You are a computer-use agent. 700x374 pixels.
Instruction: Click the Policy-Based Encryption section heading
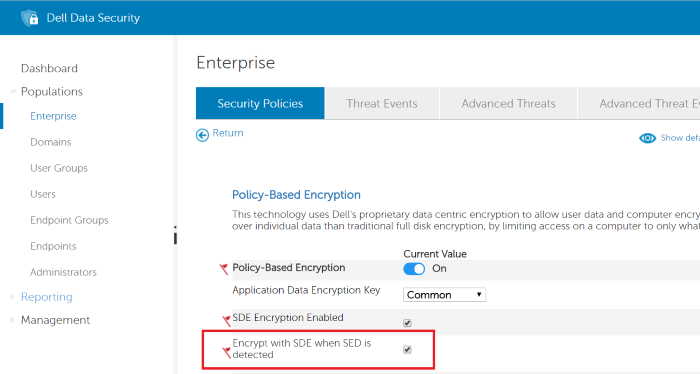click(x=296, y=195)
